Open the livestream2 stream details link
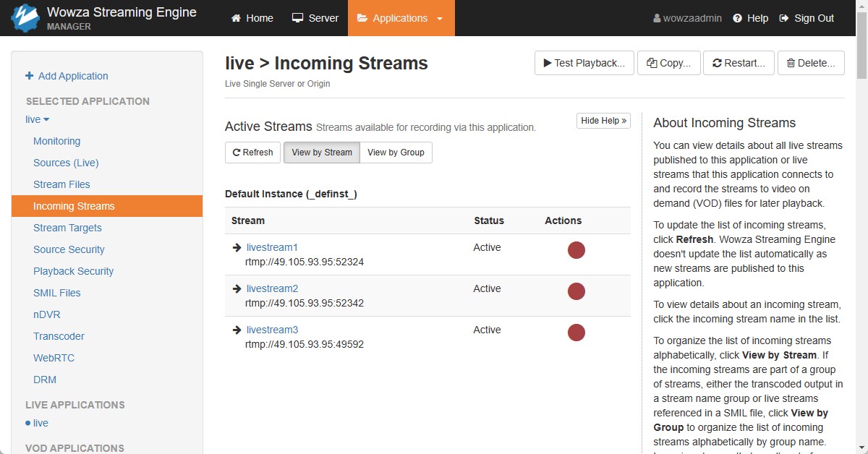This screenshot has width=868, height=454. tap(272, 288)
